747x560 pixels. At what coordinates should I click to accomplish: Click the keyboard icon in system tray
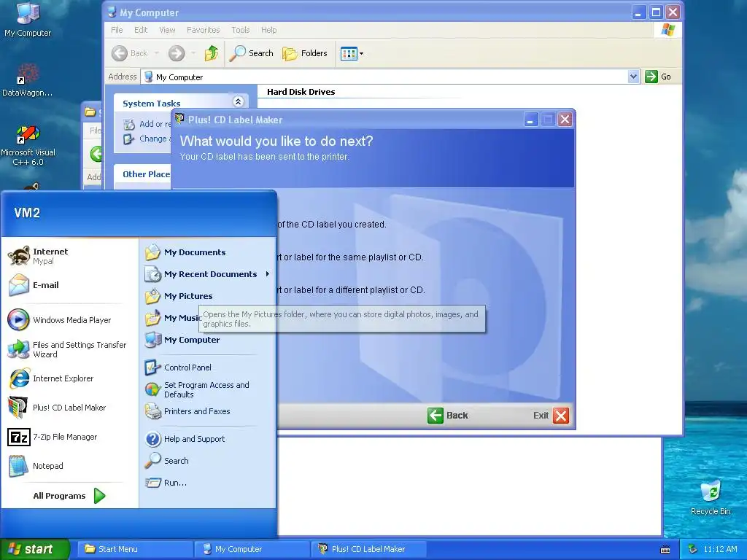(x=665, y=550)
